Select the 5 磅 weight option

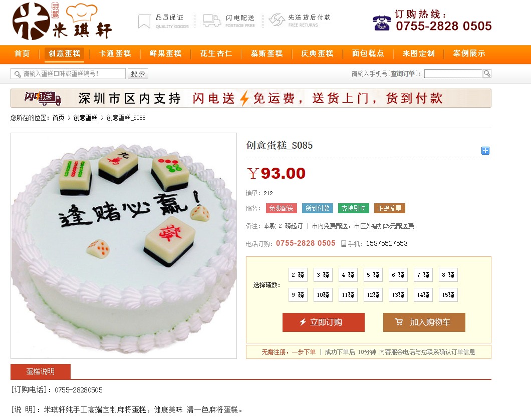pos(373,275)
